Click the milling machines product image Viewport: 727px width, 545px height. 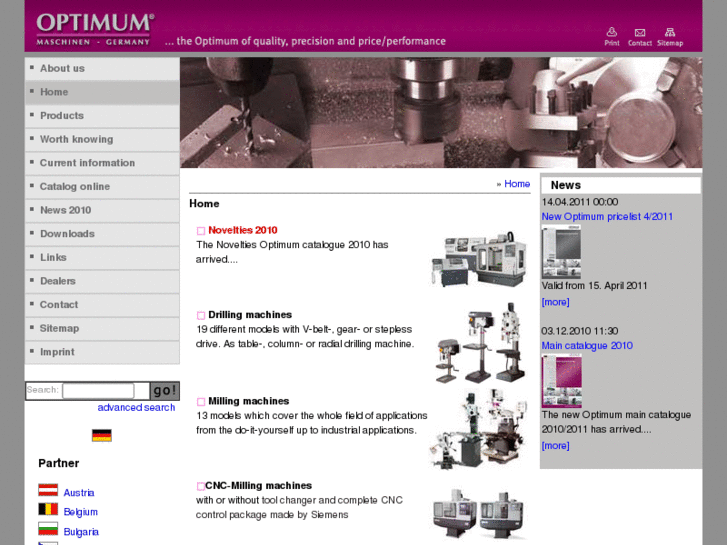click(479, 429)
